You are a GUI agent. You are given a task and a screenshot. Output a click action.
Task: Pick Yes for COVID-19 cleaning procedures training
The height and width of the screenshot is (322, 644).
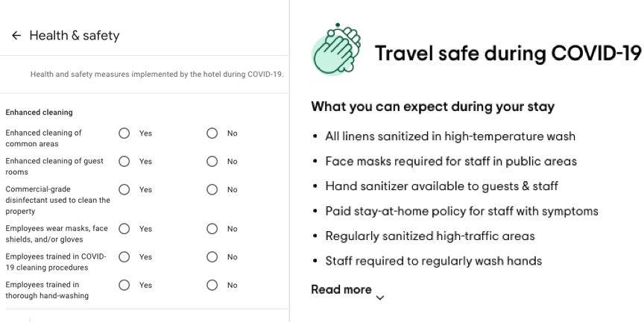pos(124,256)
